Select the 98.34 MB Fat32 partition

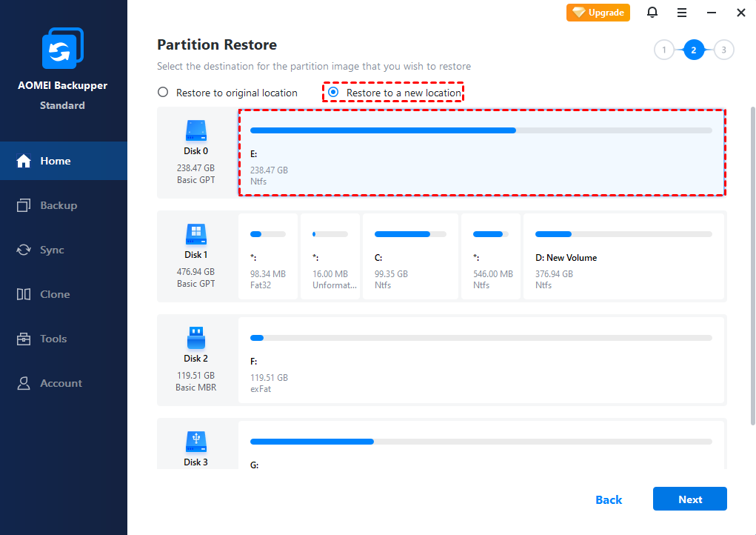pyautogui.click(x=268, y=256)
